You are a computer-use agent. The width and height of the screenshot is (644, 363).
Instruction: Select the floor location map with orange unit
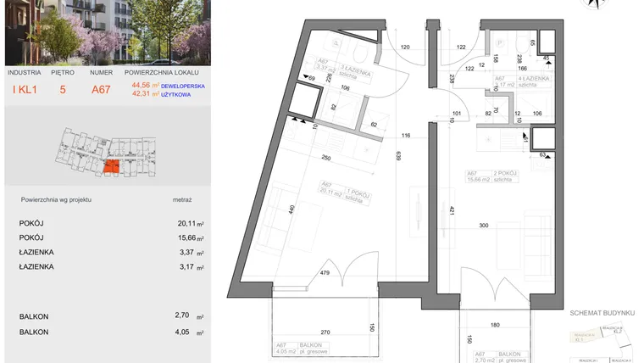[x=106, y=152]
